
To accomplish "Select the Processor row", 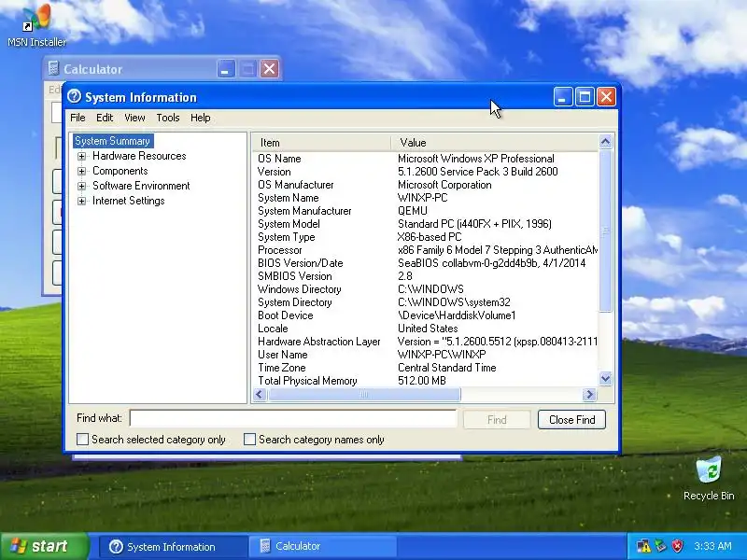I will [425, 250].
